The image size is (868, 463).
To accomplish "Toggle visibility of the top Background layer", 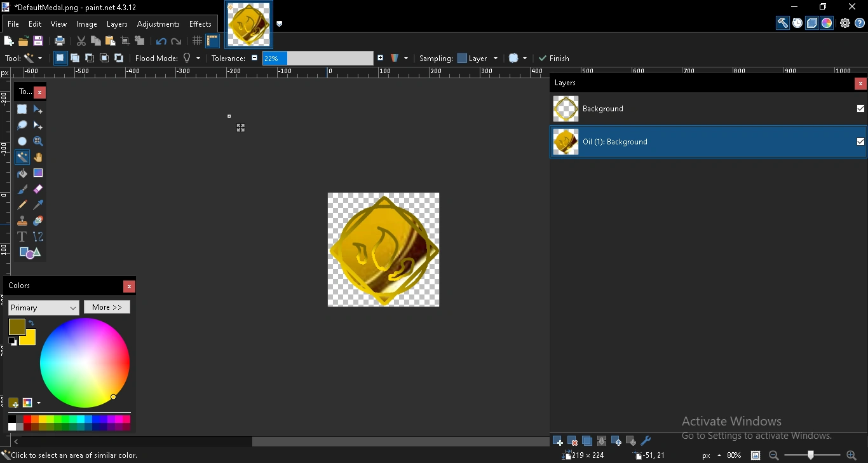I will click(x=860, y=109).
